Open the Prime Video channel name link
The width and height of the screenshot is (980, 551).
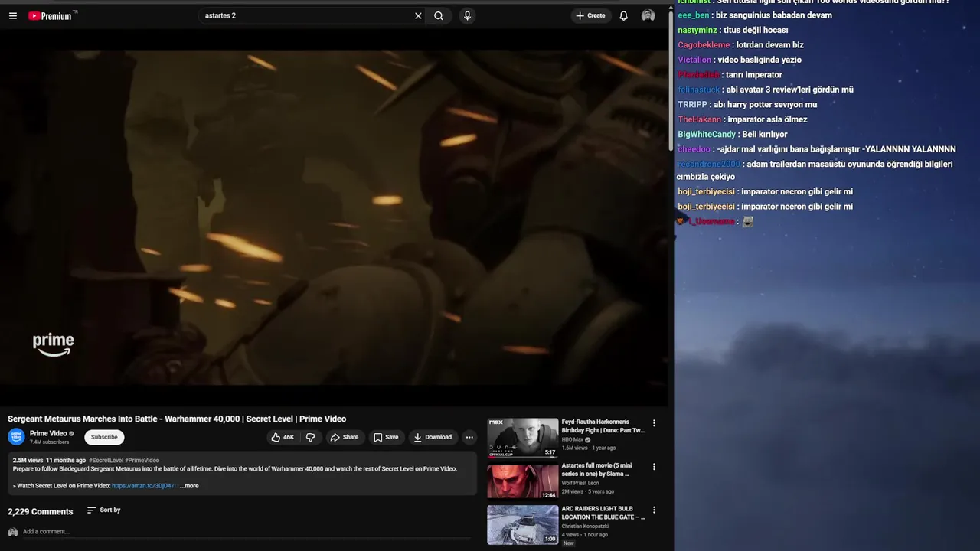coord(48,433)
